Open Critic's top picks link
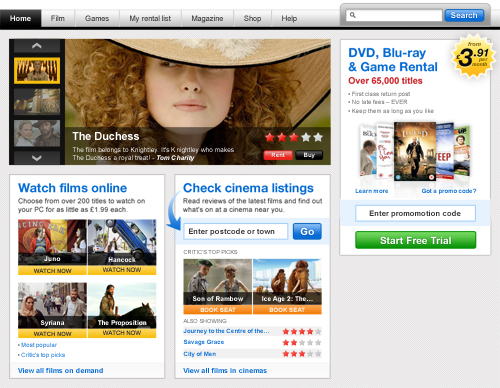Screen dimensions: 500x388 click(43, 355)
